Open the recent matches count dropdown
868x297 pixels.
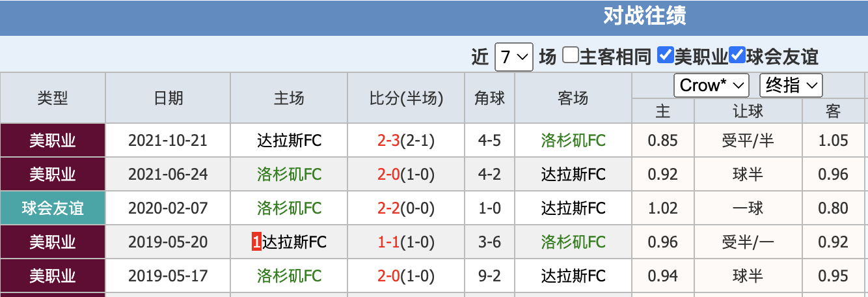click(513, 57)
